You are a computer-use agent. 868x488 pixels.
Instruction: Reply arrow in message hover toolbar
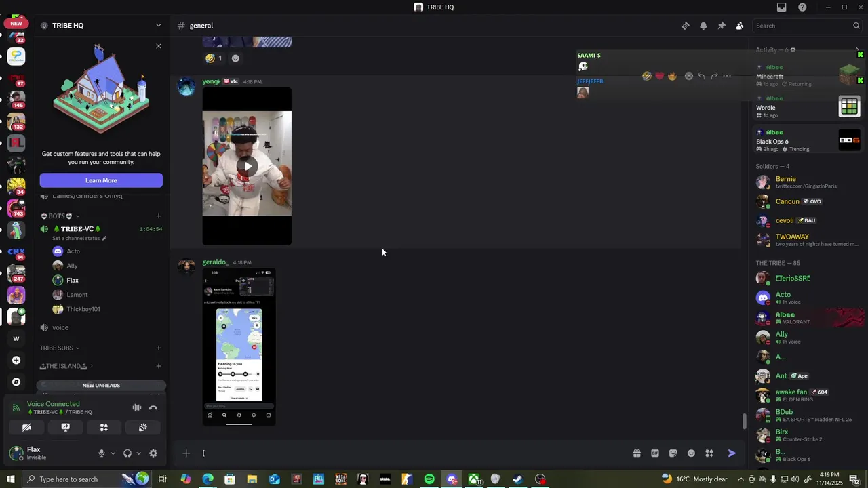[701, 76]
